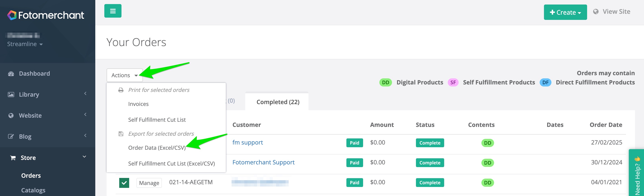Viewport: 644px width, 196px height.
Task: Click Complete status on Fotomerchant Support order
Action: pos(430,163)
